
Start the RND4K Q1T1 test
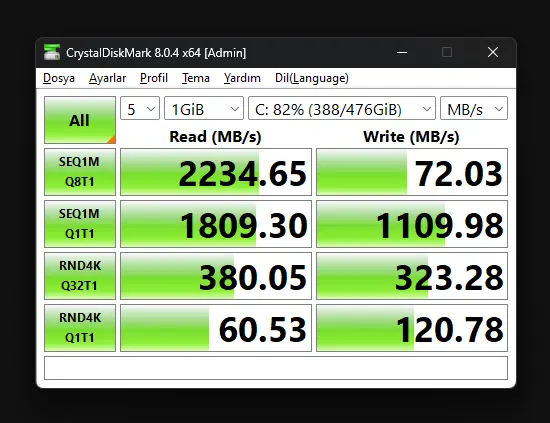coord(80,328)
